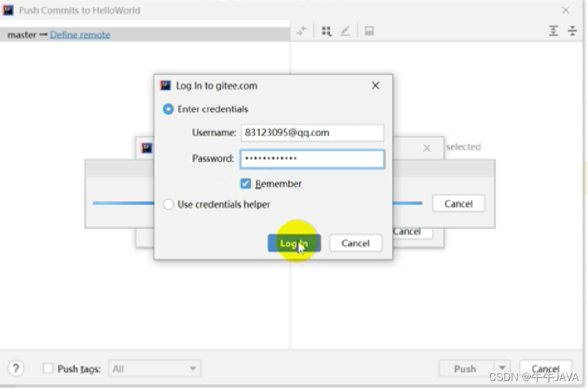Click the Push button

pos(465,369)
